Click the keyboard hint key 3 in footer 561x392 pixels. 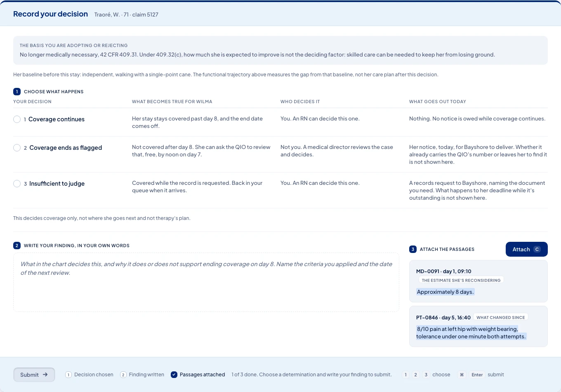(x=426, y=375)
